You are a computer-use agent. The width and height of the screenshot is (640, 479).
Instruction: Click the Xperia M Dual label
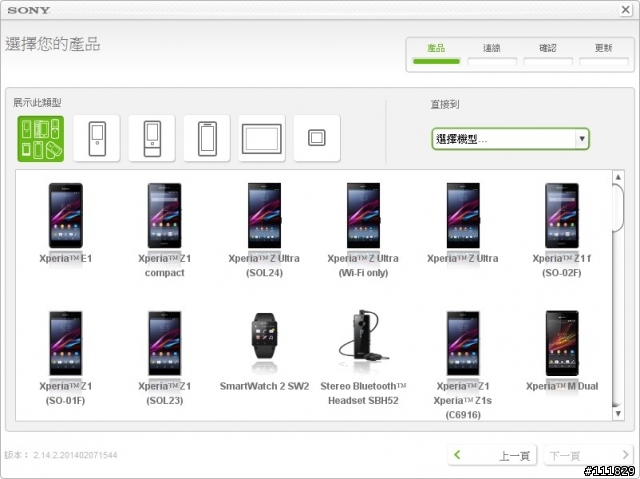pos(562,386)
